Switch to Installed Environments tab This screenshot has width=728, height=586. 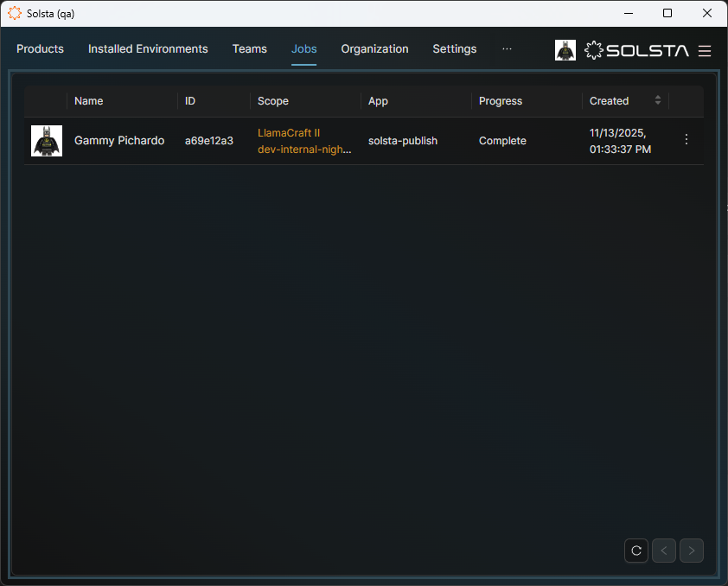coord(148,49)
